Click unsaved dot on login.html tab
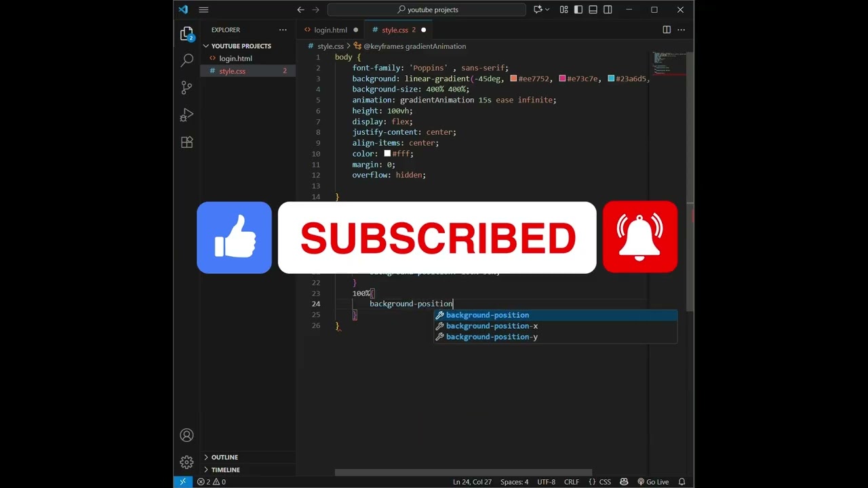The height and width of the screenshot is (488, 868). [x=355, y=30]
